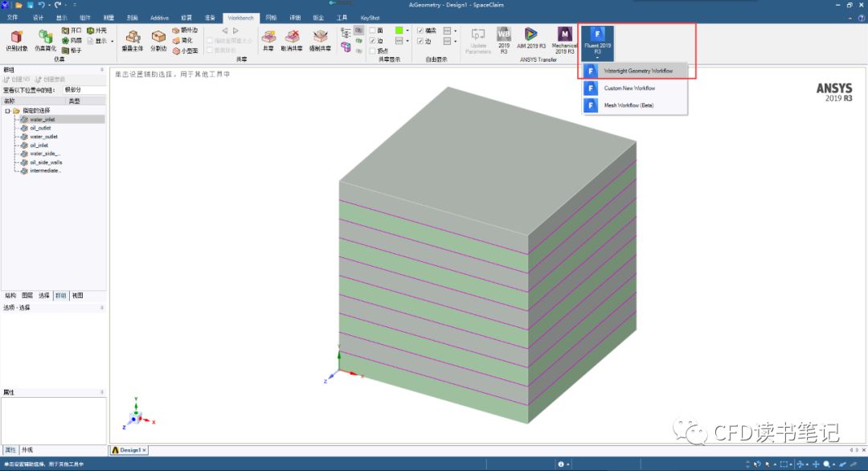Click the save icon in title bar
868x471 pixels.
30,5
